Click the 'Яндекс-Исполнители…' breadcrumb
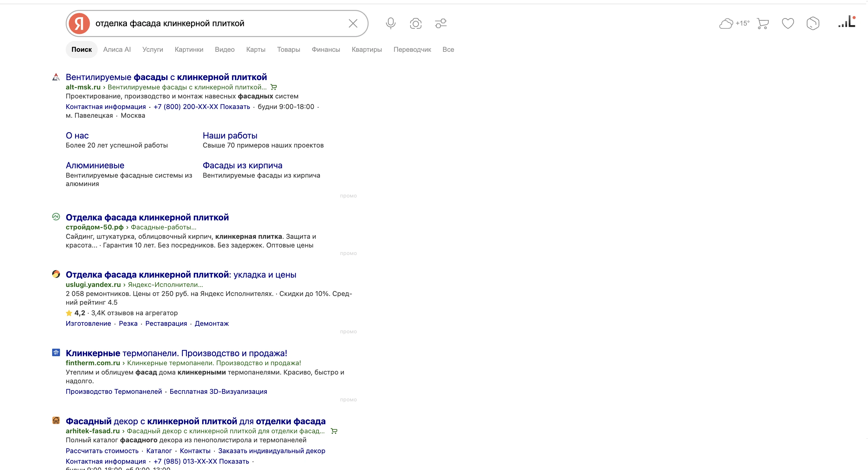868x470 pixels. point(165,285)
